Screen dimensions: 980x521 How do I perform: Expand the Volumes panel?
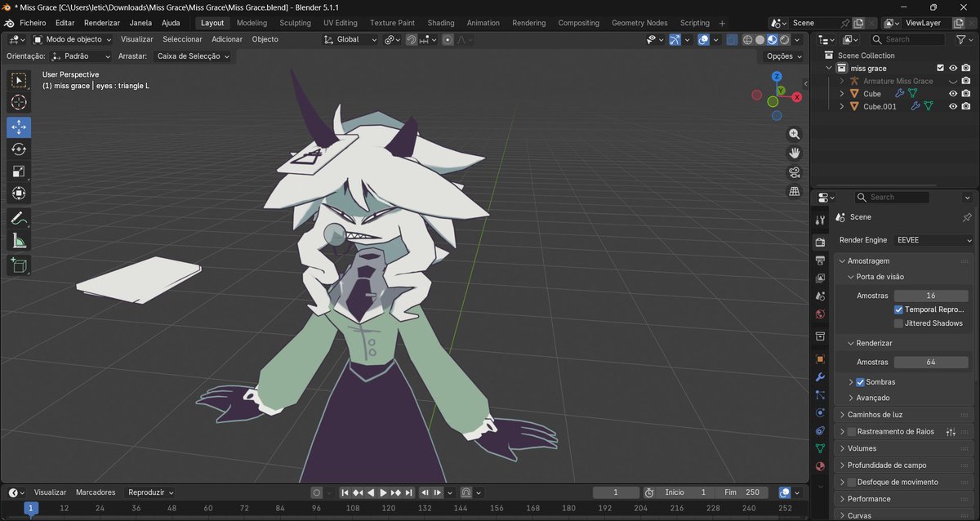pyautogui.click(x=904, y=448)
